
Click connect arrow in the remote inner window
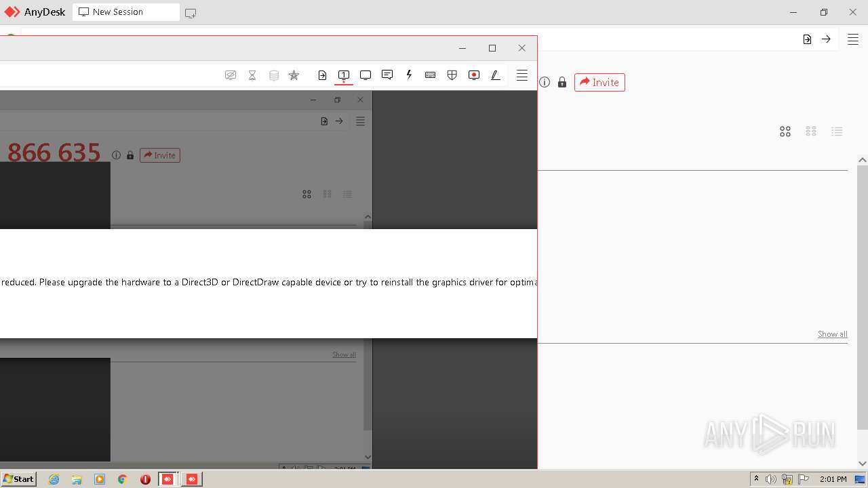(339, 121)
